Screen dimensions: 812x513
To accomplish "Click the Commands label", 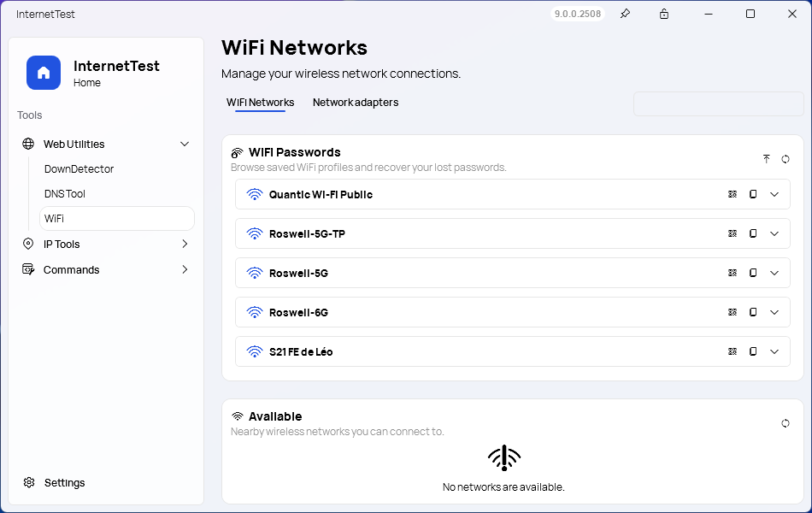I will pyautogui.click(x=72, y=270).
